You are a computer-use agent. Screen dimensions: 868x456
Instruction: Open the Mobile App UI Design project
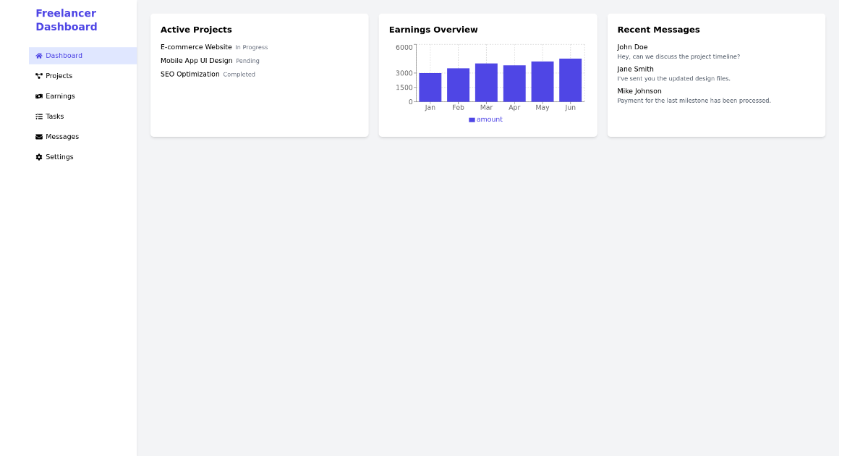tap(197, 60)
